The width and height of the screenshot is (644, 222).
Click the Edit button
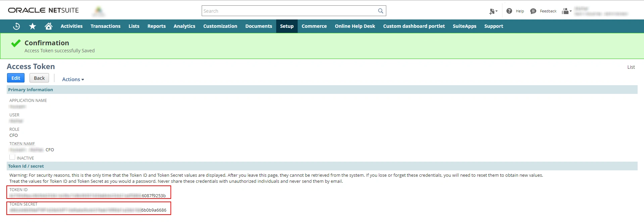(x=16, y=78)
